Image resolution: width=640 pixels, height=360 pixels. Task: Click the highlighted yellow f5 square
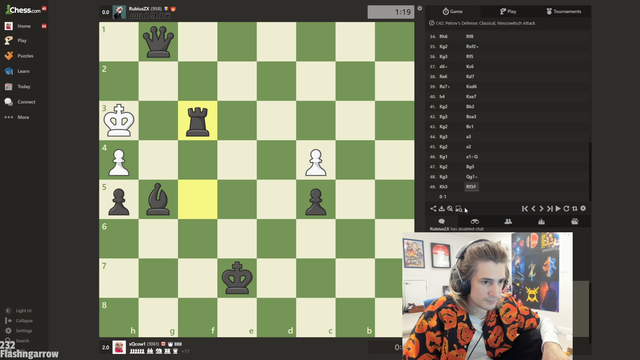198,200
